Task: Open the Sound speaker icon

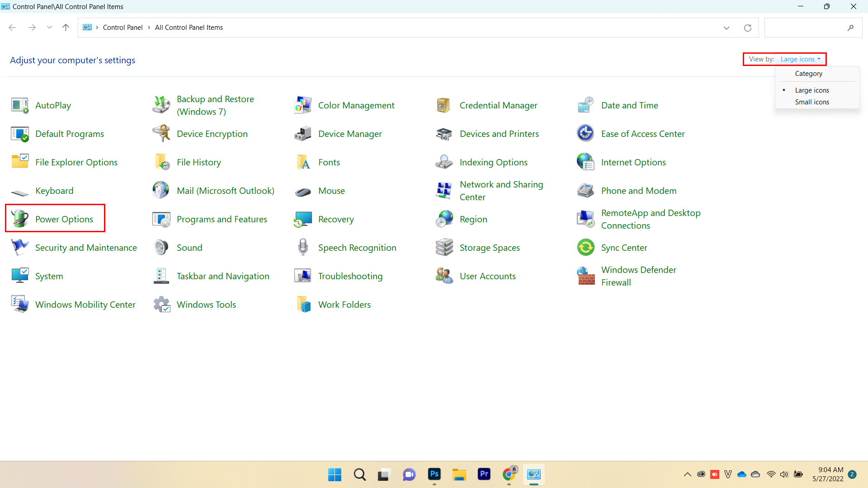Action: 161,248
